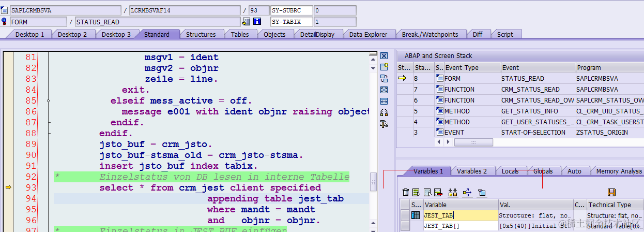Screen dimensions: 644x232
Task: Select the row selector for JEST_TAB
Action: 405,215
